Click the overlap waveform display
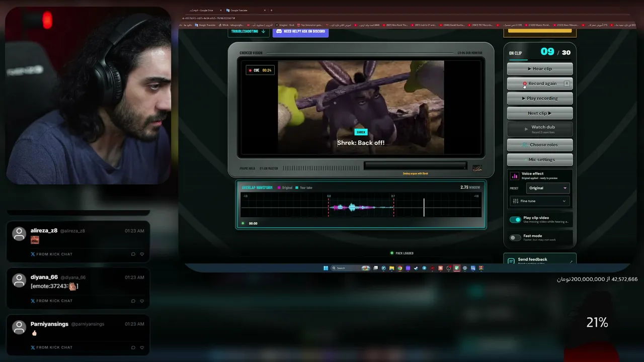Viewport: 644px width, 362px height. 361,206
